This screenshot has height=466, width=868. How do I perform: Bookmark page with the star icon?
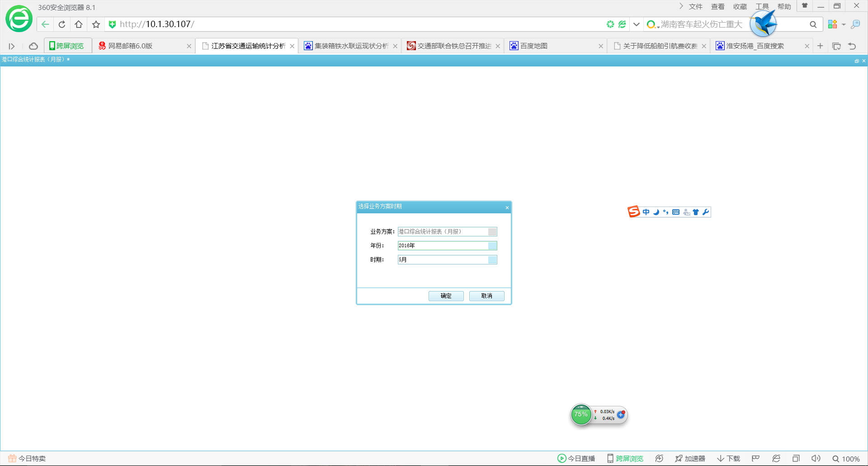click(96, 24)
